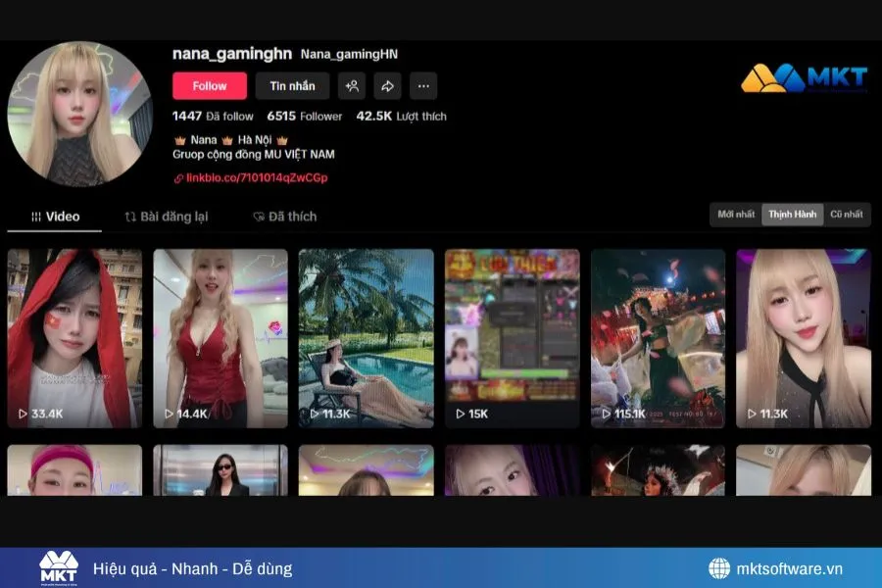The height and width of the screenshot is (588, 882).
Task: Click the play icon on the 115.1K video
Action: [x=605, y=414]
